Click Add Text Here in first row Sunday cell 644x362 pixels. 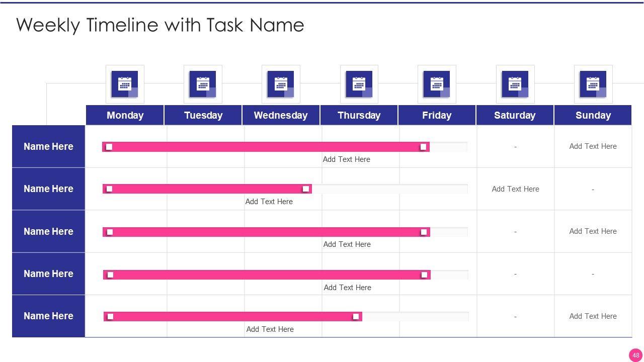point(593,146)
